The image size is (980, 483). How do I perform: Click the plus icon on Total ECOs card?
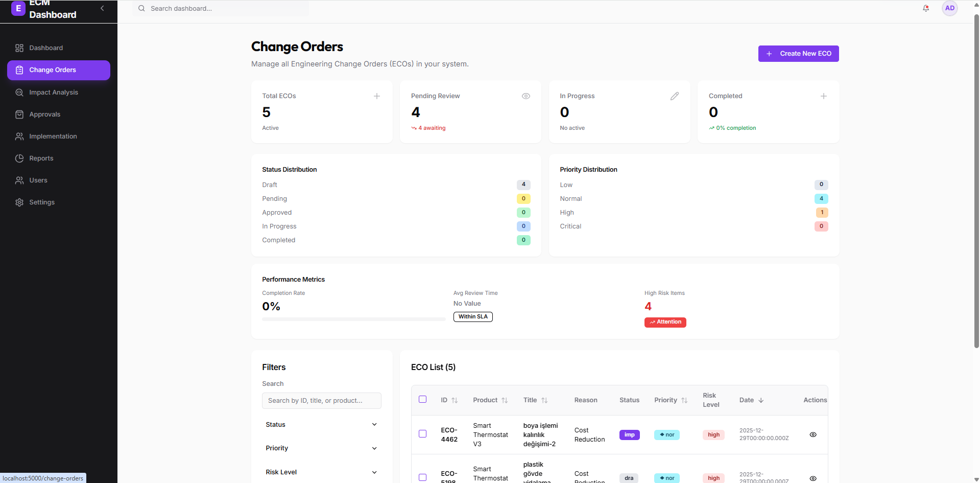point(377,96)
